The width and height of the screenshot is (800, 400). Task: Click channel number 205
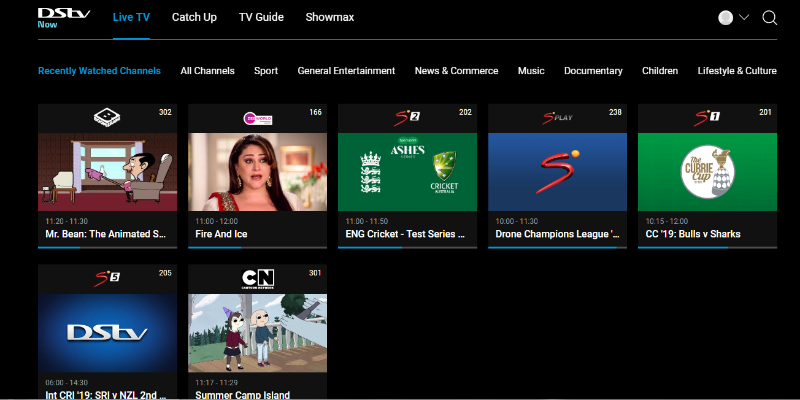coord(165,273)
